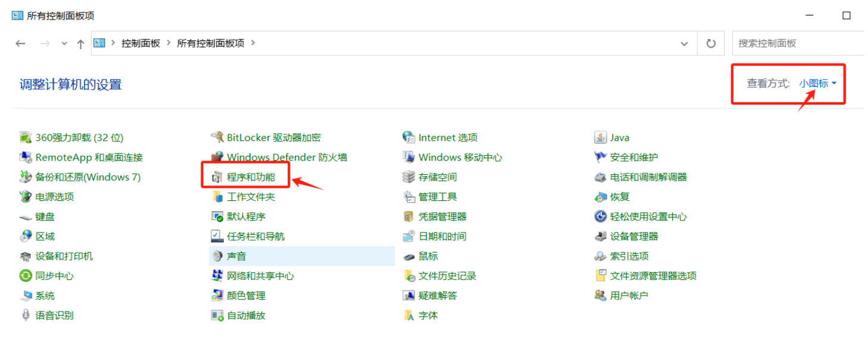Click the 程序和功能 icon
Viewport: 868px width, 346px height.
tap(217, 177)
